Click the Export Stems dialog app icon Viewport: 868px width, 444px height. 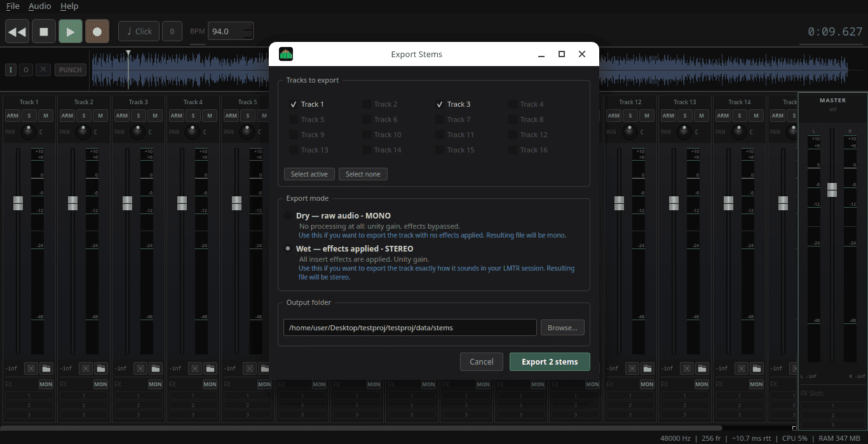[286, 54]
